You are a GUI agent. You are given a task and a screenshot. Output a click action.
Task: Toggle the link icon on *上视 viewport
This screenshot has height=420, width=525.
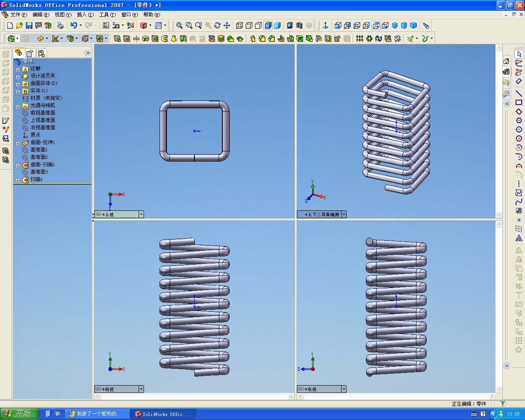(x=98, y=215)
